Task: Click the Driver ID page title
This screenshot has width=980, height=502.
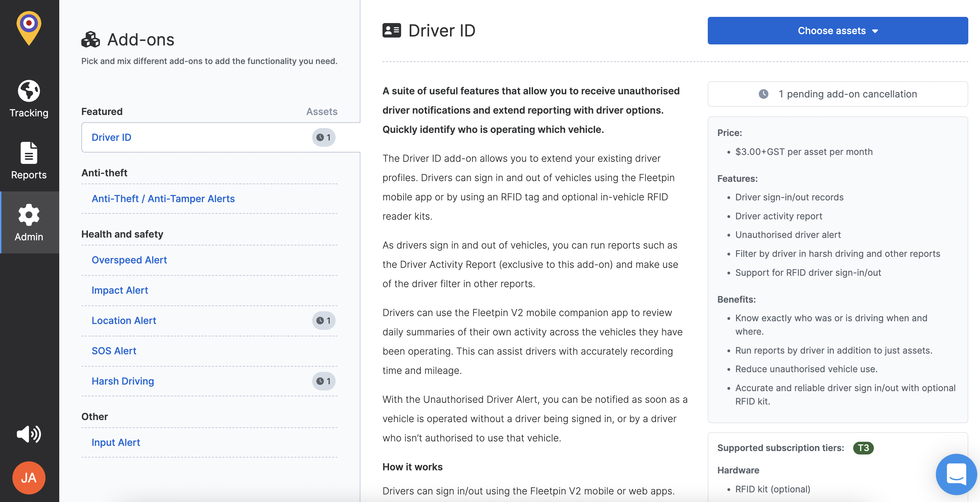Action: (x=442, y=30)
